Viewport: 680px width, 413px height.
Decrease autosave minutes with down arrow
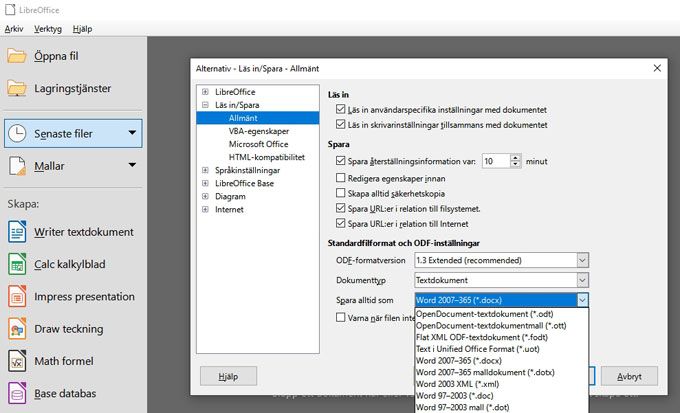coord(515,164)
